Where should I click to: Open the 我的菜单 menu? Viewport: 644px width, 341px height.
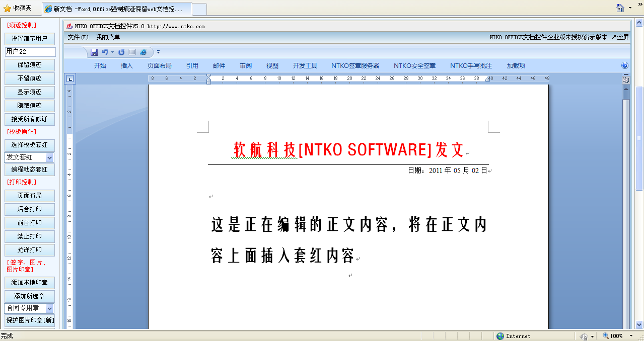(108, 37)
